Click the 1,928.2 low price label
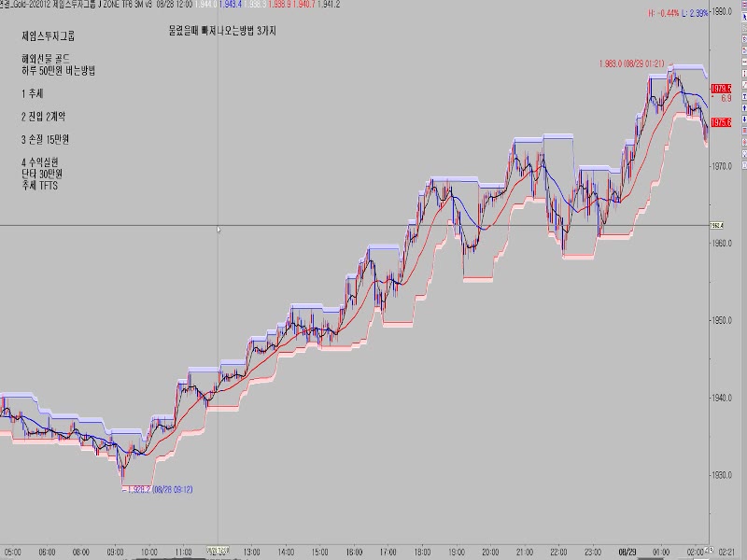This screenshot has width=747, height=560. click(161, 488)
